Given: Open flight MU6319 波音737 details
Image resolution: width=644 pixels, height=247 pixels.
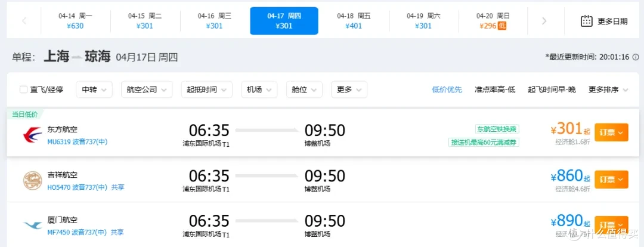Looking at the screenshot, I should pos(77,142).
